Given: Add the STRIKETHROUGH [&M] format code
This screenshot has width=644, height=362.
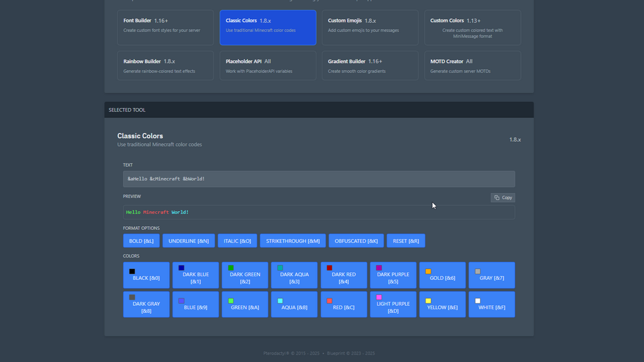Looking at the screenshot, I should click(293, 241).
